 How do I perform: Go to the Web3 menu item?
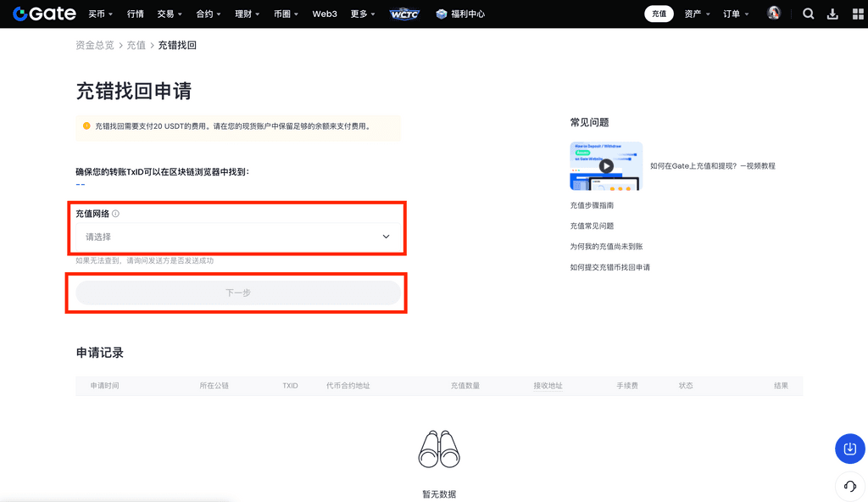click(x=325, y=14)
